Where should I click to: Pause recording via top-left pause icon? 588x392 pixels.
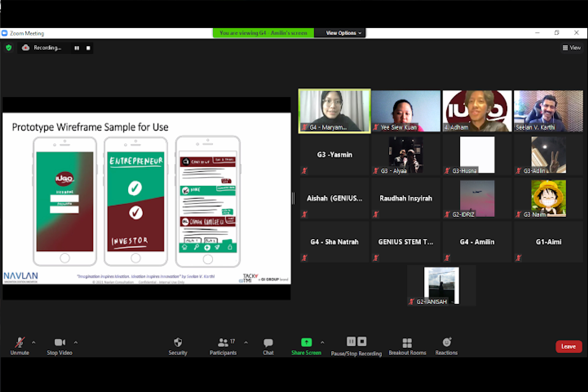pyautogui.click(x=77, y=48)
